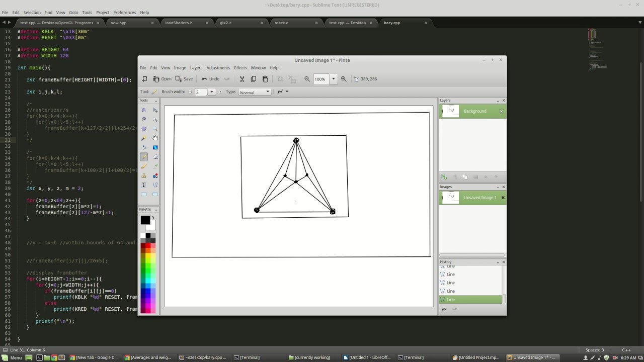Open the brush Type Normal dropdown

pos(255,92)
